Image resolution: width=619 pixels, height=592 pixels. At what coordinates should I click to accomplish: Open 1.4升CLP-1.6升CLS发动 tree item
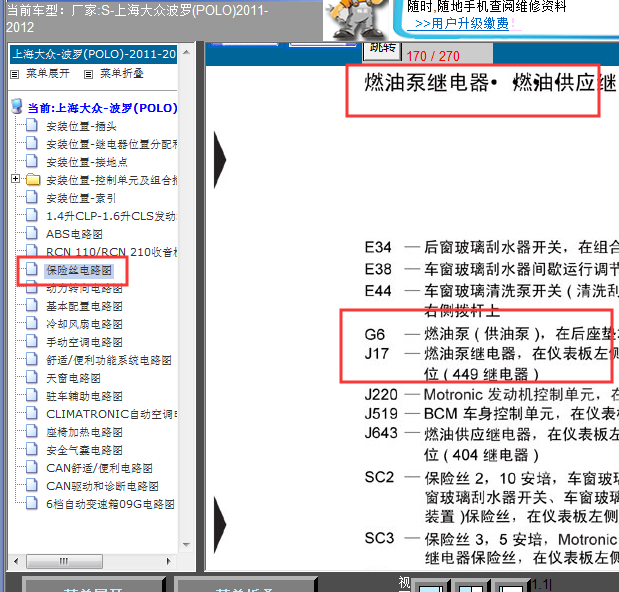coord(111,216)
